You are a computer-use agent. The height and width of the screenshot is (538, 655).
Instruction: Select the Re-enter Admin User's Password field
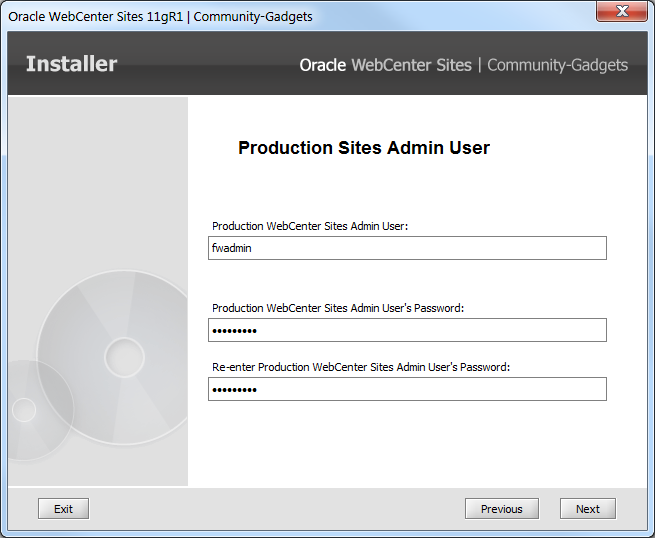pyautogui.click(x=407, y=389)
